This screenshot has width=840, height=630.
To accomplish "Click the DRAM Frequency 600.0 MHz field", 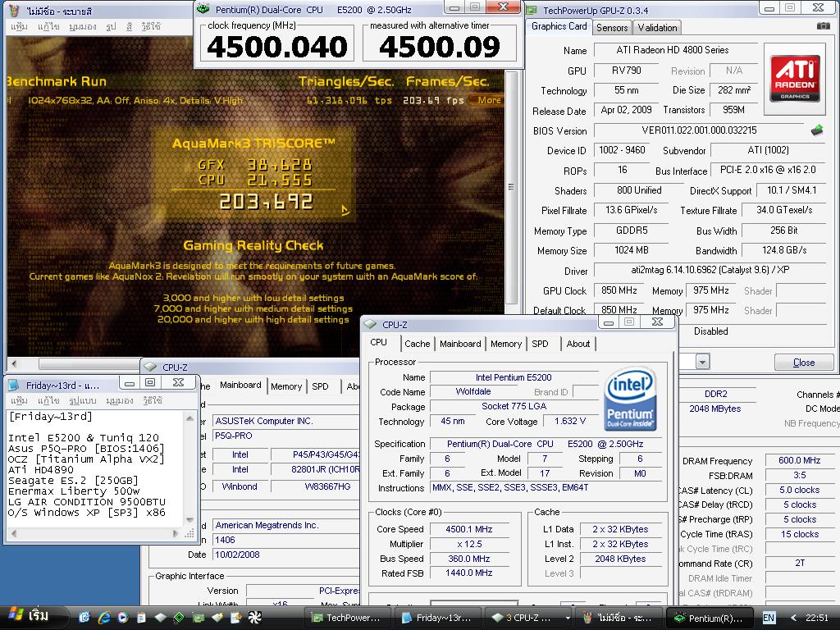I will point(799,460).
